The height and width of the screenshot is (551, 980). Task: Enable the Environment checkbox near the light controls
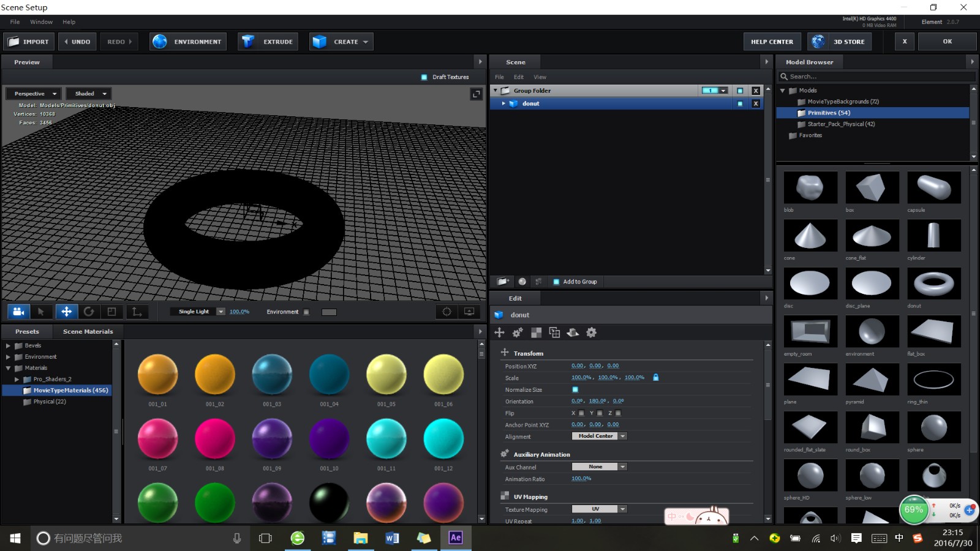pos(306,312)
